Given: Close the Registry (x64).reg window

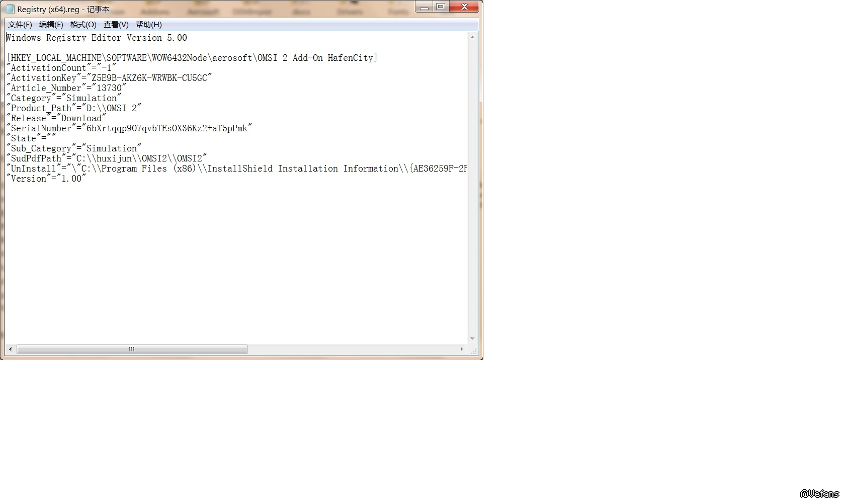Looking at the screenshot, I should click(464, 7).
